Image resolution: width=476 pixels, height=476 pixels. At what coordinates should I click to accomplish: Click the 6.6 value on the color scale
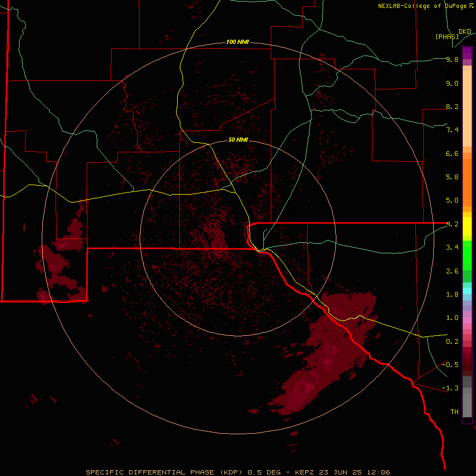(452, 153)
